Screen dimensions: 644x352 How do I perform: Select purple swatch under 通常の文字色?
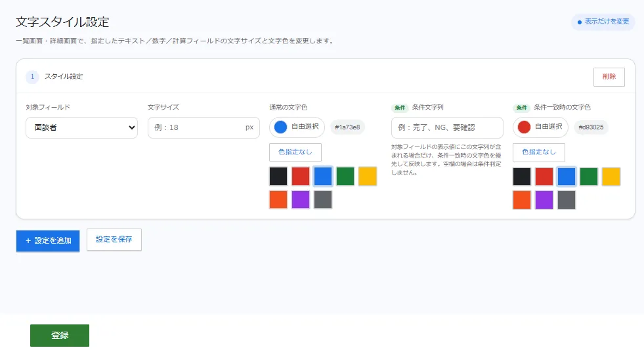pyautogui.click(x=301, y=200)
